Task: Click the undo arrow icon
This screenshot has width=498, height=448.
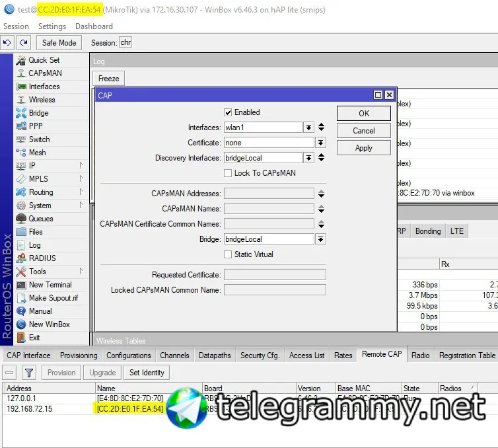Action: click(7, 42)
